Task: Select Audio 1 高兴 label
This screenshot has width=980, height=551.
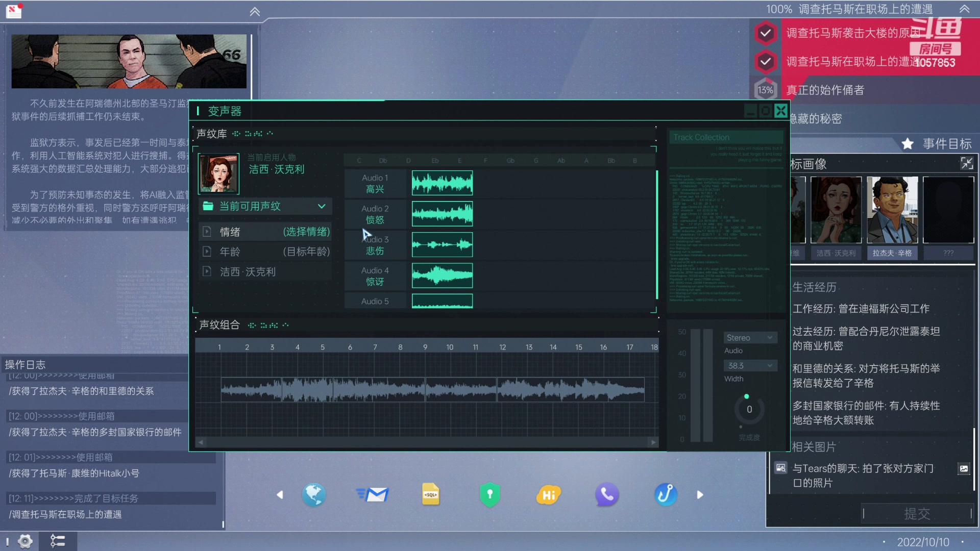Action: [x=375, y=183]
